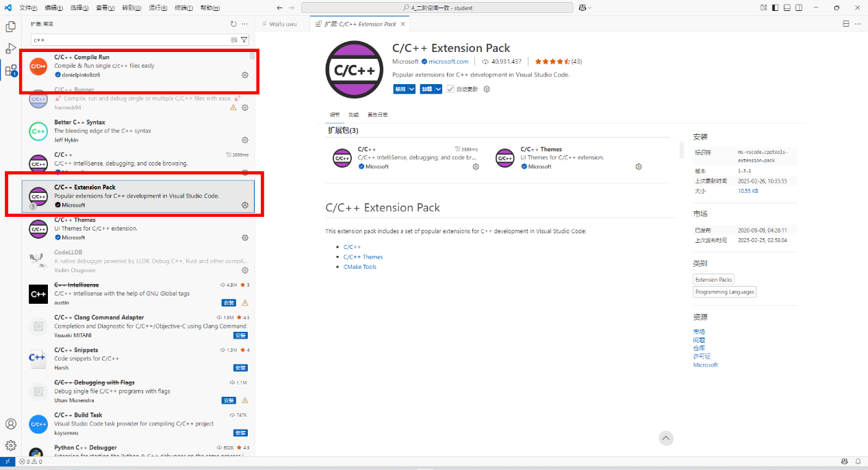The width and height of the screenshot is (868, 470).
Task: Open the File menu
Action: click(28, 8)
